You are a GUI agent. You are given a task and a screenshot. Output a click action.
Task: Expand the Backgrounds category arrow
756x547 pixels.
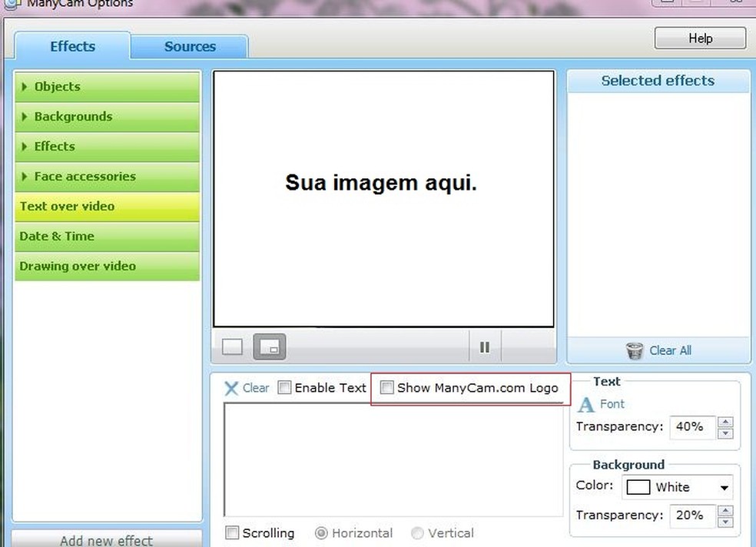25,116
